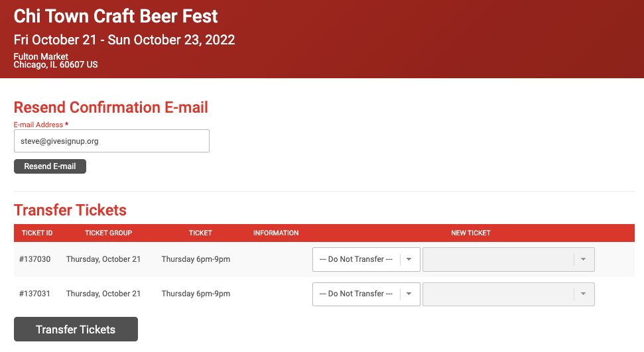Click caret arrow of first empty ticket selector
The width and height of the screenshot is (644, 352).
click(x=583, y=259)
